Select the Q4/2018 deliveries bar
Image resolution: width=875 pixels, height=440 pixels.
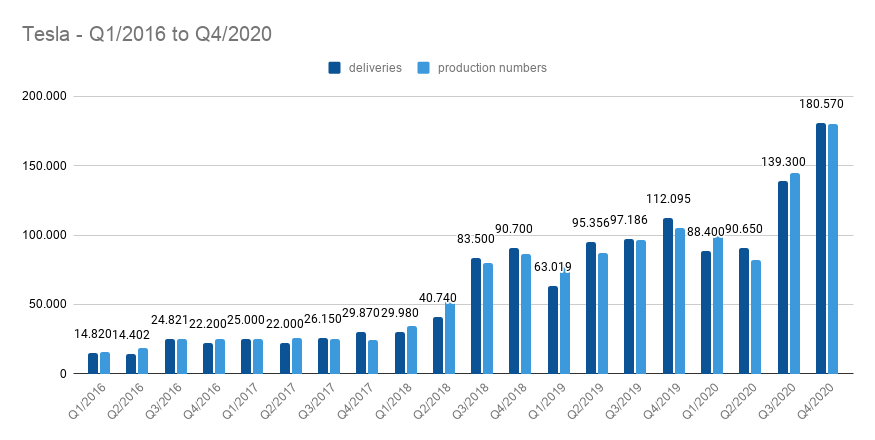(x=515, y=311)
